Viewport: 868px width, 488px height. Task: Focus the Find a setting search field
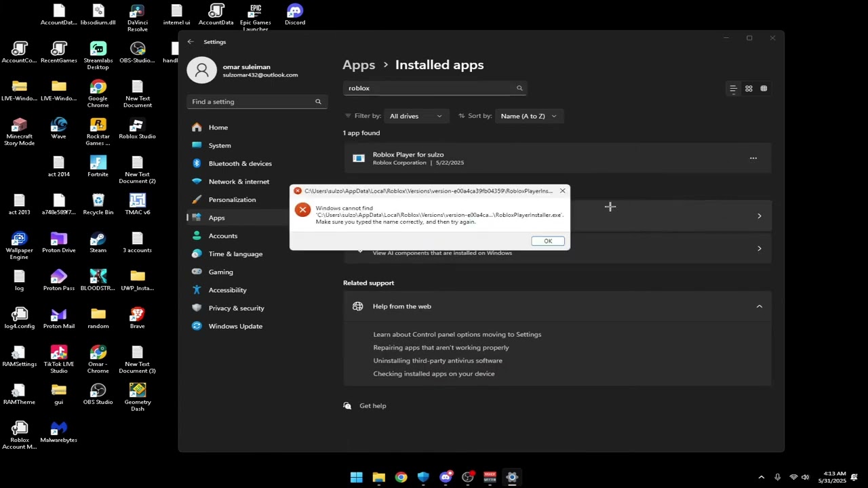257,102
